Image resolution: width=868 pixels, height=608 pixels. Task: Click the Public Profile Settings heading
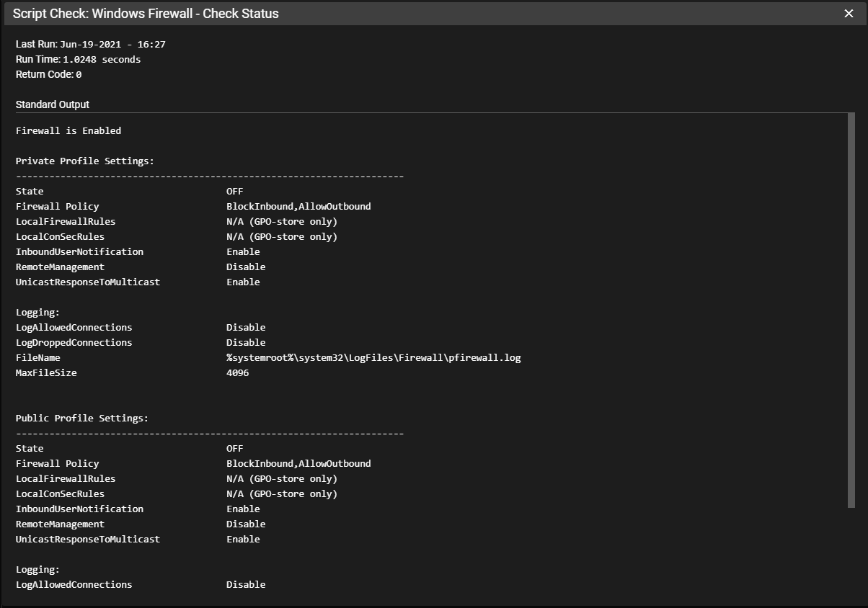pos(82,419)
